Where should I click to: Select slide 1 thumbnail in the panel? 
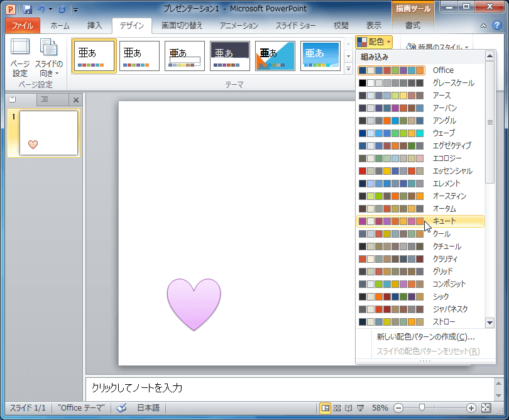[48, 133]
